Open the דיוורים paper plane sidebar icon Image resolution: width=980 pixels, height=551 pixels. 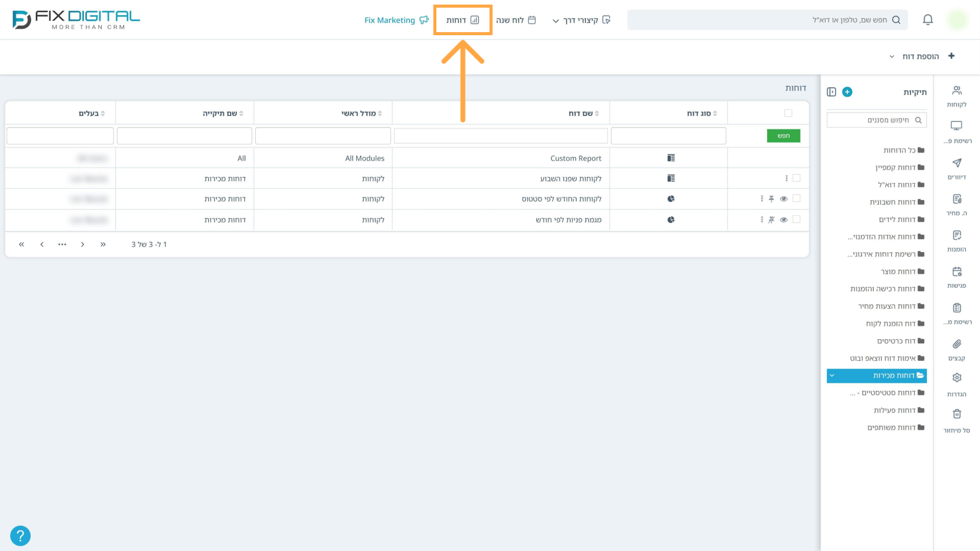tap(957, 169)
